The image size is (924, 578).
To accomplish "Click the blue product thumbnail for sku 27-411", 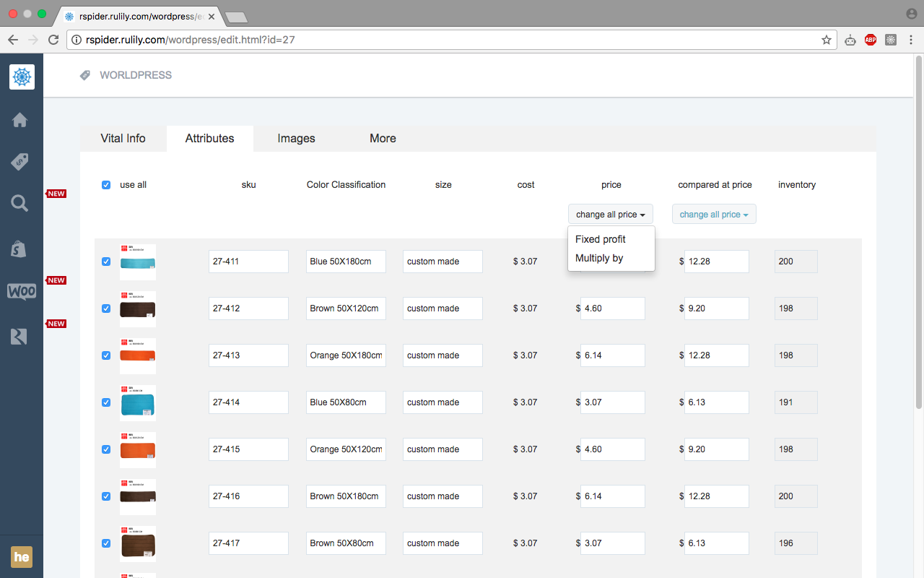I will coord(137,262).
